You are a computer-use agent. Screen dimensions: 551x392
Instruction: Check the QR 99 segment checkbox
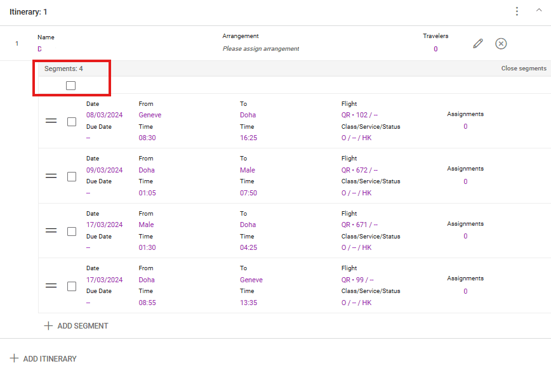pyautogui.click(x=72, y=286)
